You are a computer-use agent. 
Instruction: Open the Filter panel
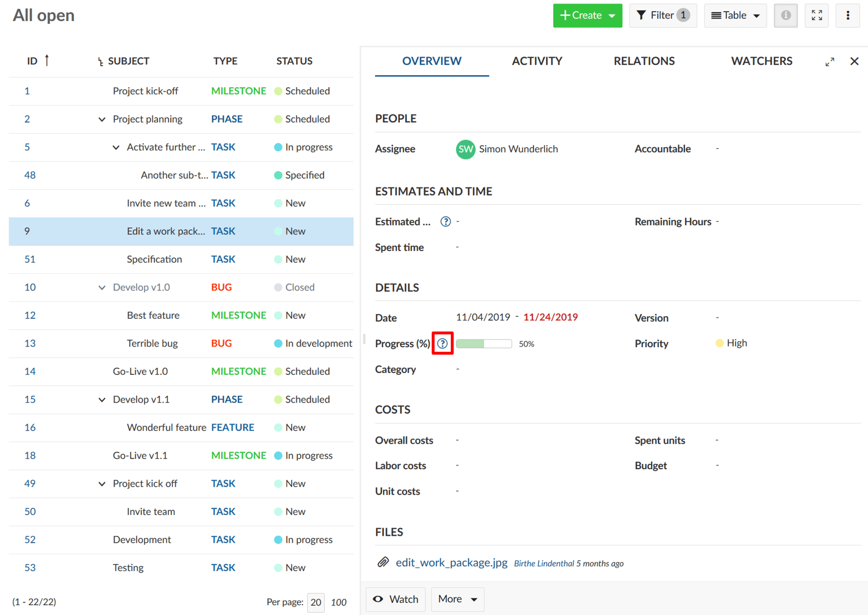(x=663, y=16)
